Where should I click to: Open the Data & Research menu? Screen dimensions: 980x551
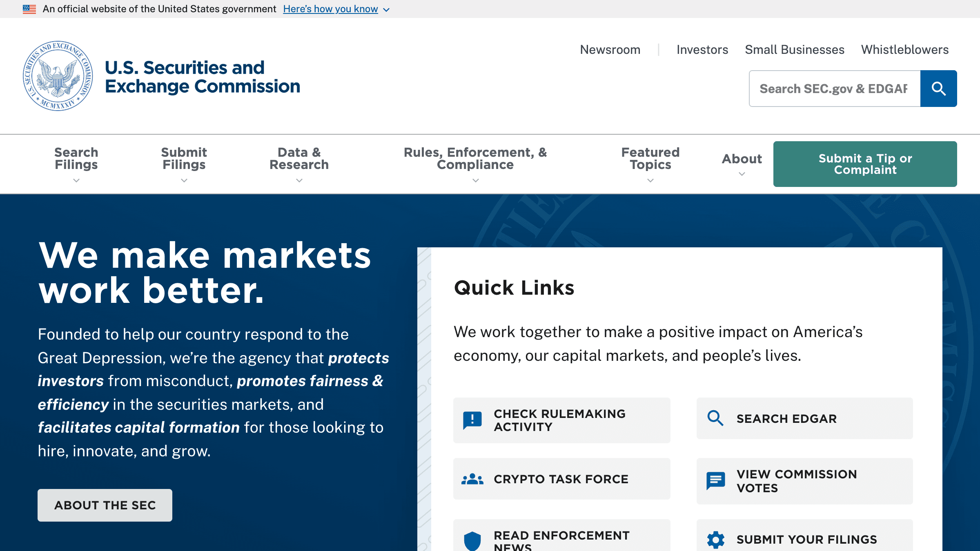point(299,164)
